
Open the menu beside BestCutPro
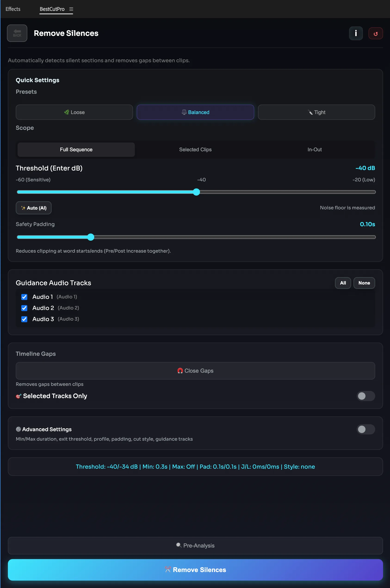(71, 9)
